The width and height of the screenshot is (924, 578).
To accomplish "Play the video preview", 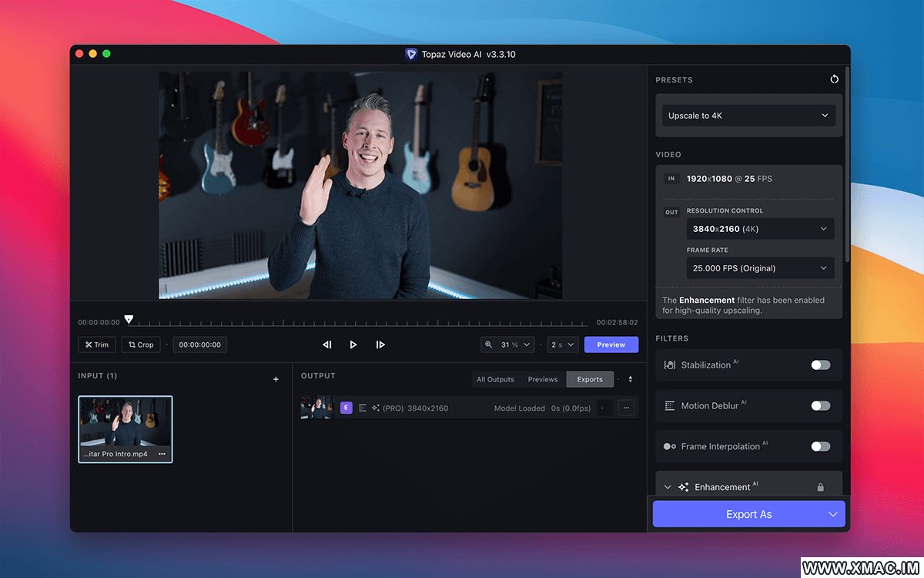I will [x=353, y=344].
